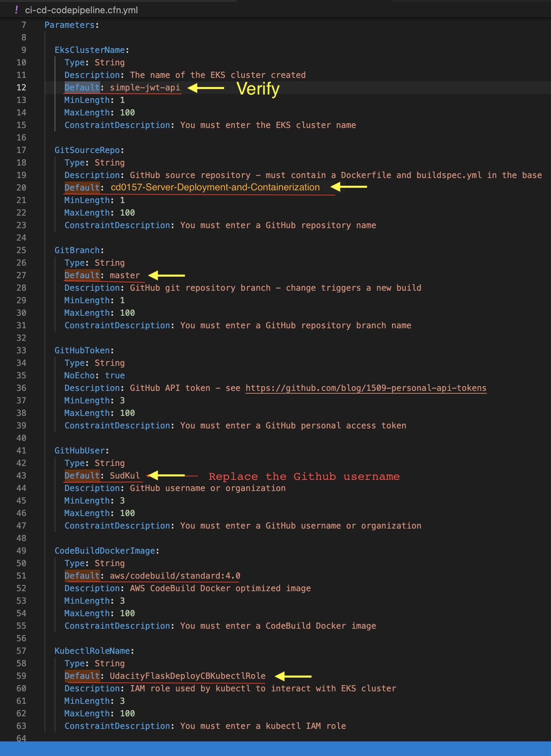Click the cd0157-Server-Deployment-and-Containerization value

215,187
